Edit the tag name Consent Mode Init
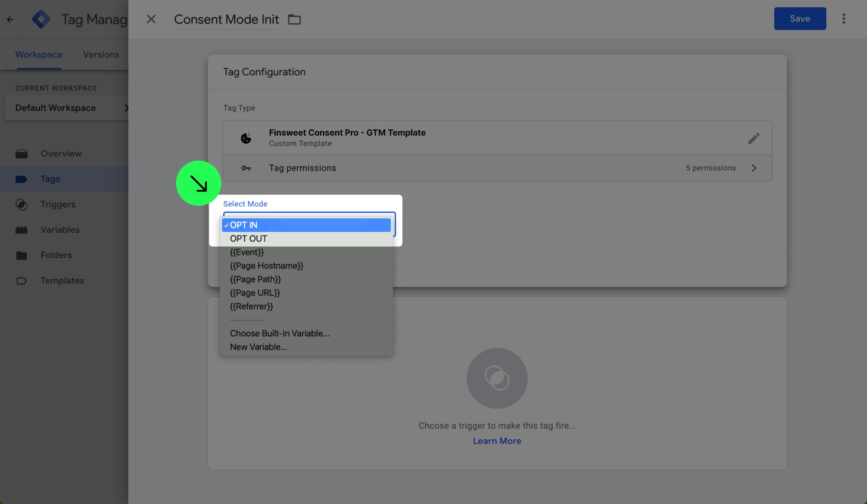Viewport: 867px width, 504px height. pyautogui.click(x=226, y=19)
